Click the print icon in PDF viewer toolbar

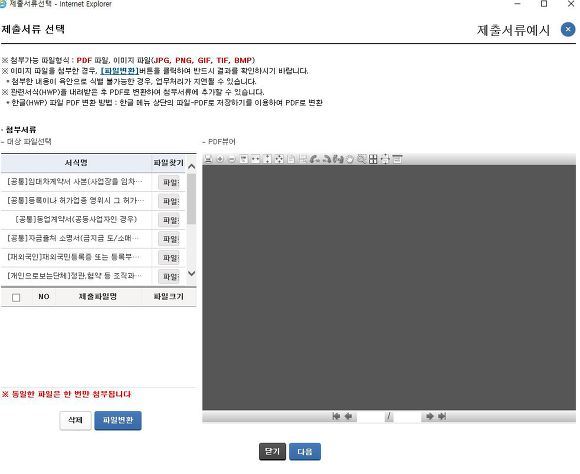click(x=208, y=159)
